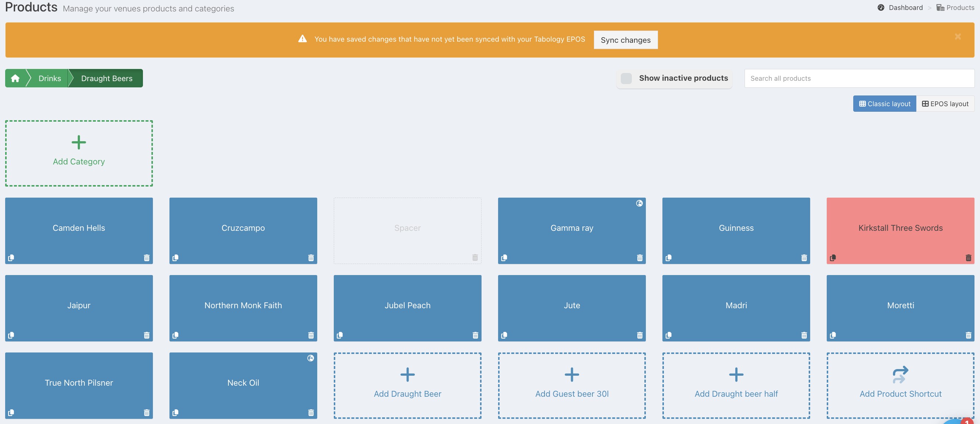Viewport: 980px width, 424px height.
Task: Duplicate the Jute product
Action: (504, 335)
